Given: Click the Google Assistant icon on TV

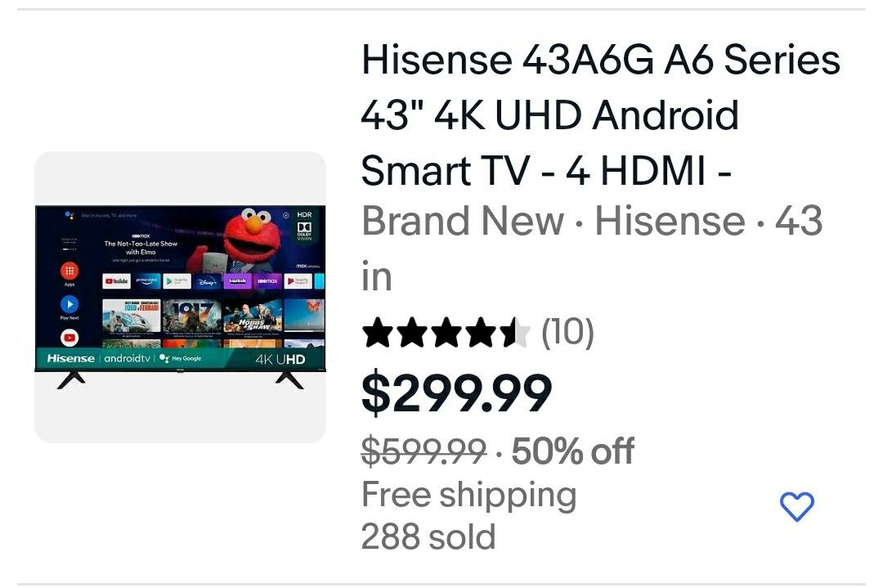Looking at the screenshot, I should pos(69,215).
